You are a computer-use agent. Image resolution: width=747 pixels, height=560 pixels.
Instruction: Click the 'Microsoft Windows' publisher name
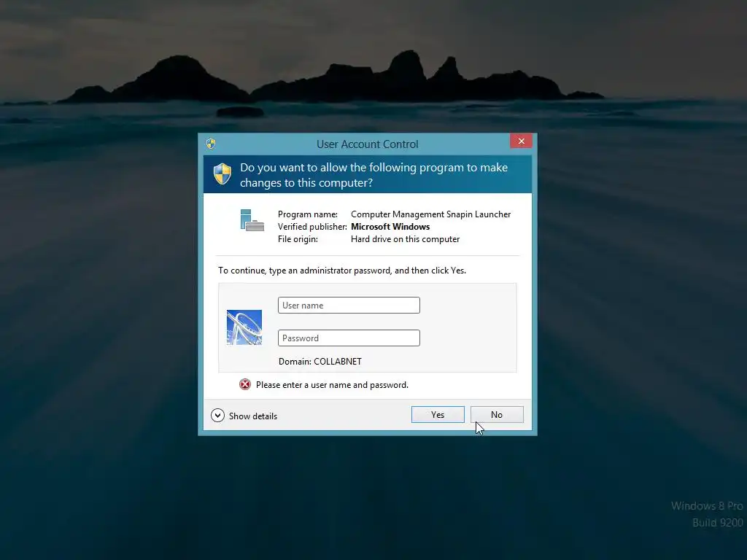(390, 227)
